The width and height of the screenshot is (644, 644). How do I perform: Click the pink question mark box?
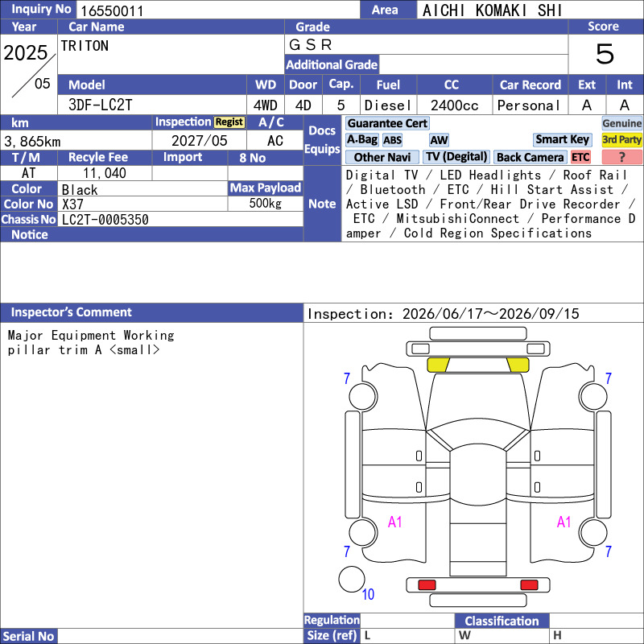(x=621, y=157)
